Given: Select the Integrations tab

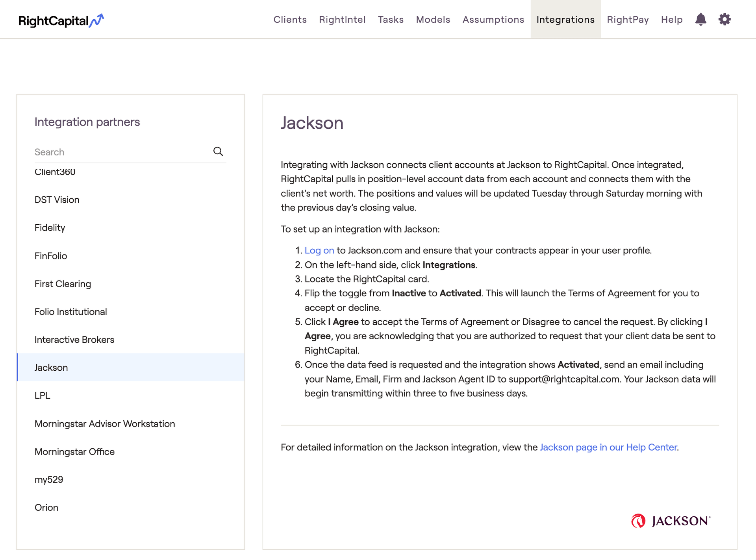Looking at the screenshot, I should coord(565,19).
